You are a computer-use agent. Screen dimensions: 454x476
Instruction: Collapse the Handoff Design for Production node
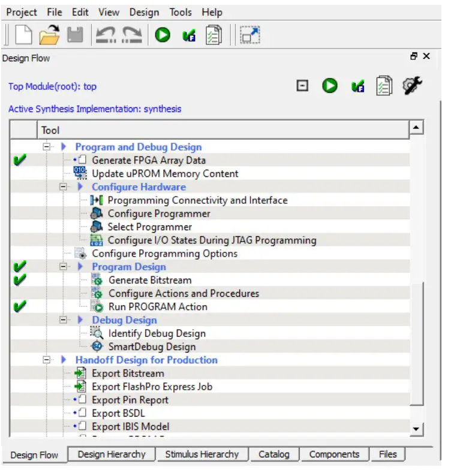(x=46, y=360)
